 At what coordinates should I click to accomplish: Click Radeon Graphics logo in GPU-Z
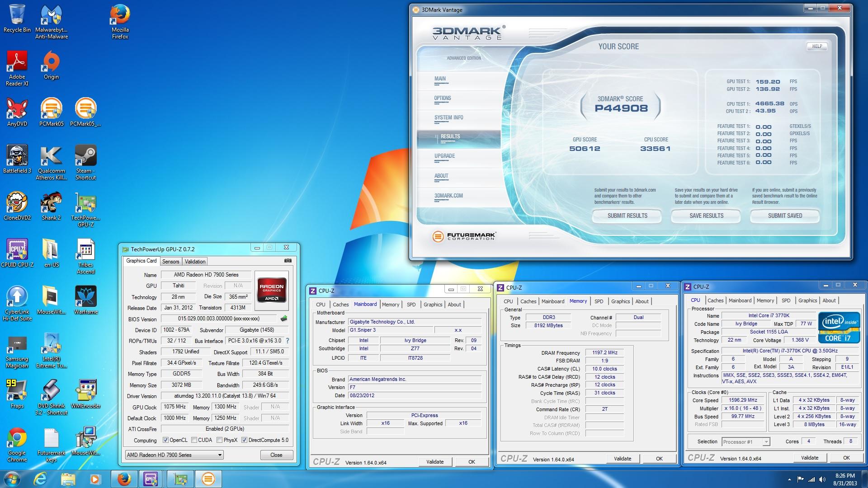click(x=271, y=290)
